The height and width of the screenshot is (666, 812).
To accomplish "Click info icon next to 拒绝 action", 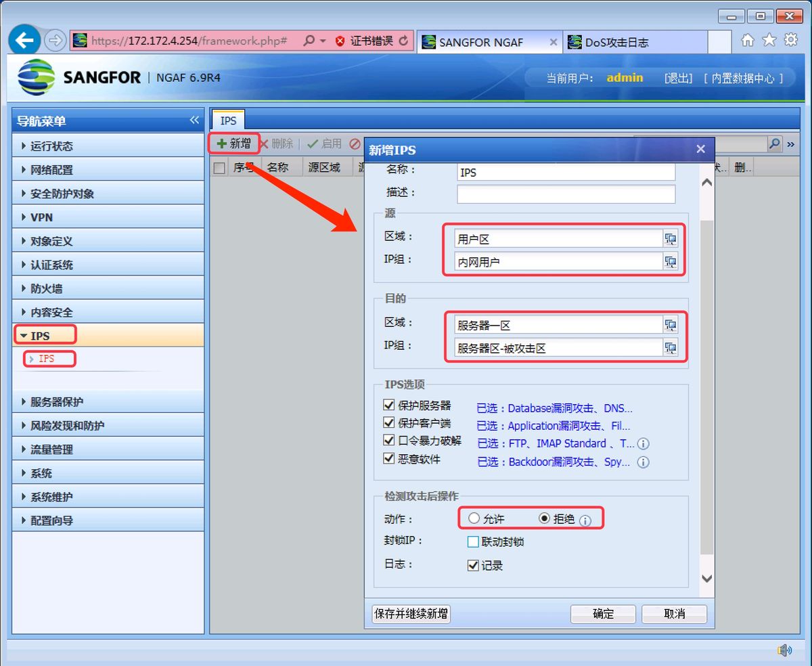I will tap(585, 520).
